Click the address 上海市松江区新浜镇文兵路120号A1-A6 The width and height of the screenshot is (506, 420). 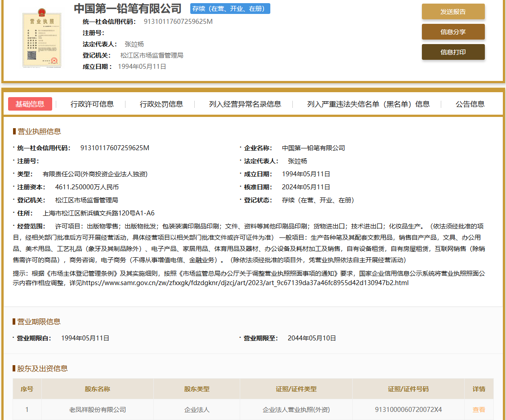(x=99, y=213)
